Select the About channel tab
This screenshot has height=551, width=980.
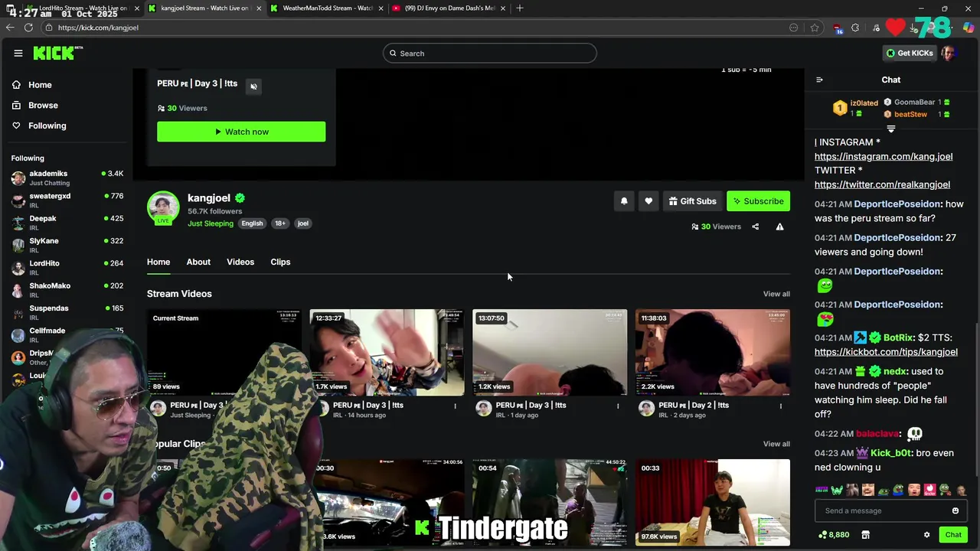pos(198,262)
